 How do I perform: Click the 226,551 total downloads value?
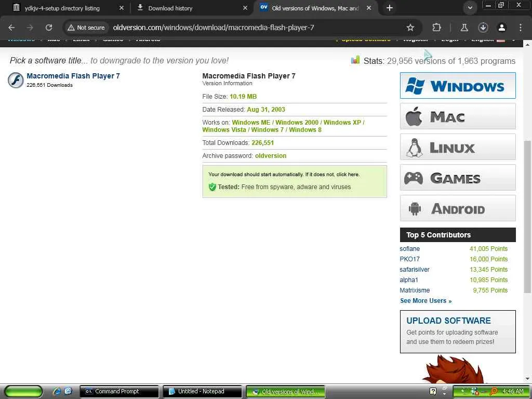(262, 143)
